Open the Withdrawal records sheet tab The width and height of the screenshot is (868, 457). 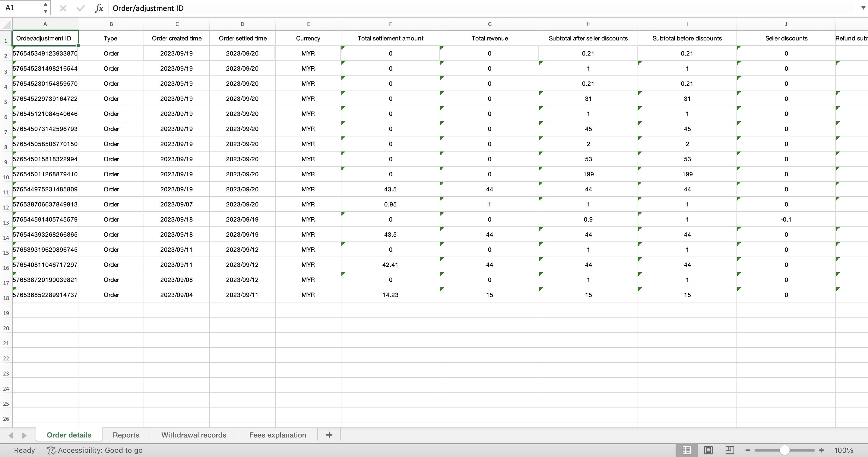[194, 435]
